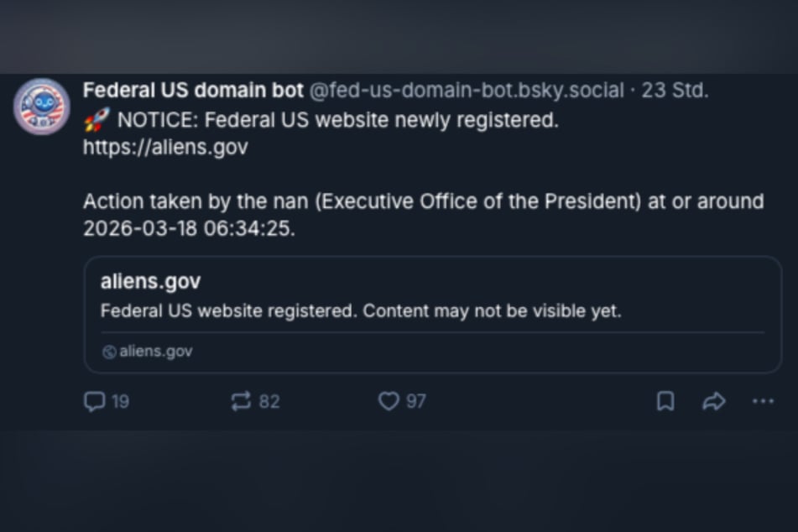Open the reply thread via speech bubble icon
798x532 pixels.
pyautogui.click(x=95, y=401)
